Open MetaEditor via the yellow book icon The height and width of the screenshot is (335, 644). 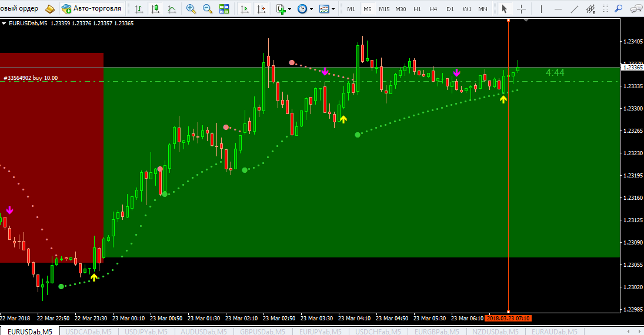coord(49,9)
